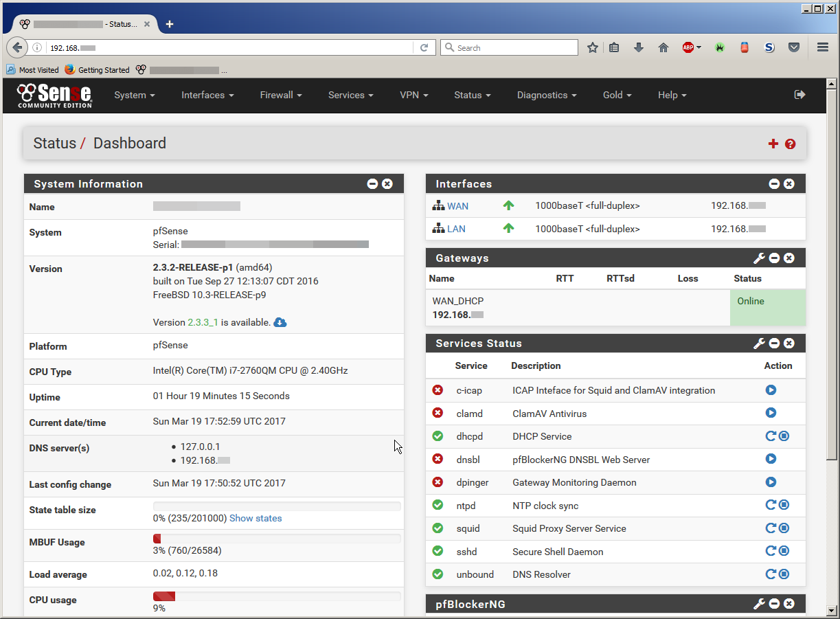Open a new browser tab
This screenshot has width=840, height=619.
170,24
